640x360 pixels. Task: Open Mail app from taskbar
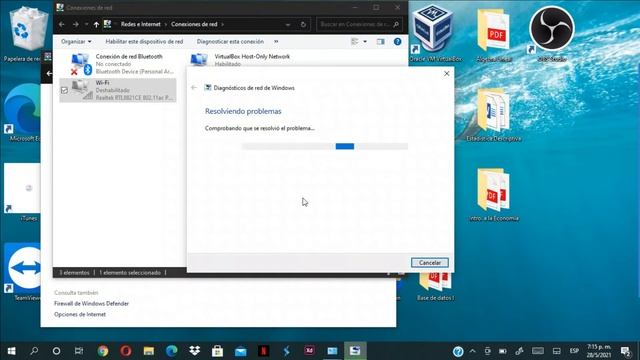240,351
